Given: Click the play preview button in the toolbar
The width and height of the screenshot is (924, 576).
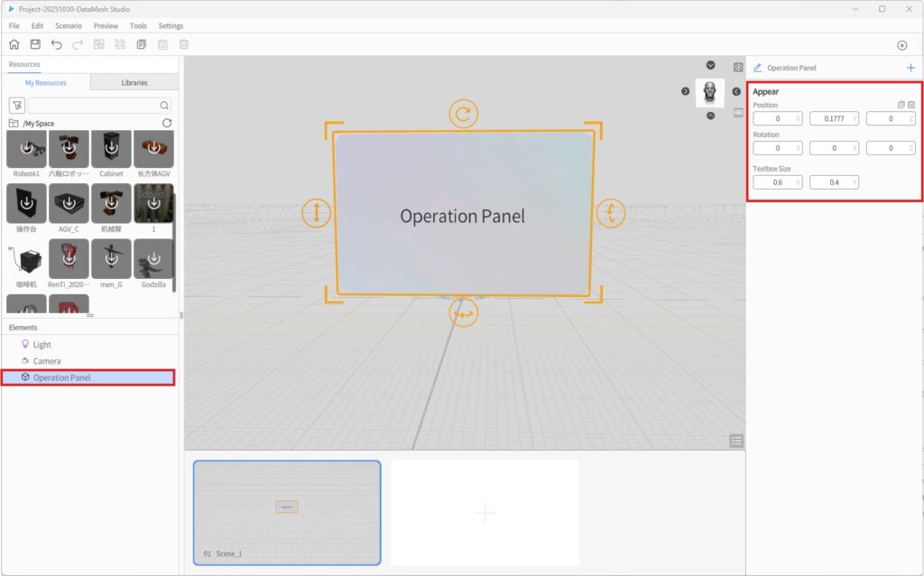Looking at the screenshot, I should [x=901, y=45].
